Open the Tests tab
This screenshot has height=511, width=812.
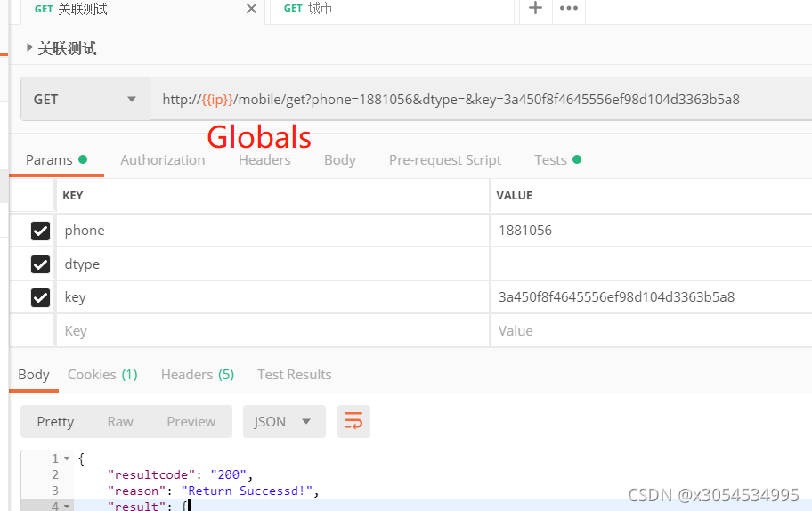point(557,160)
